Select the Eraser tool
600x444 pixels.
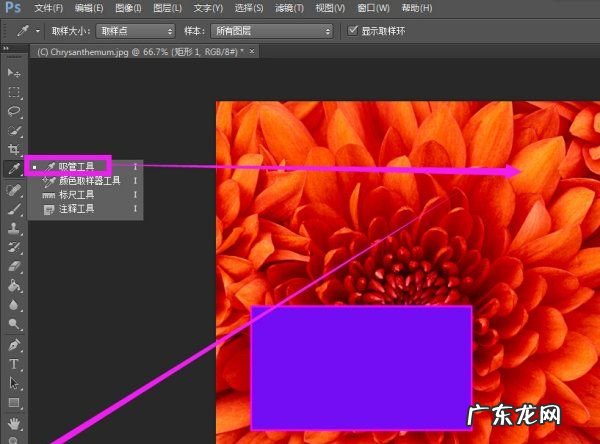(x=14, y=267)
